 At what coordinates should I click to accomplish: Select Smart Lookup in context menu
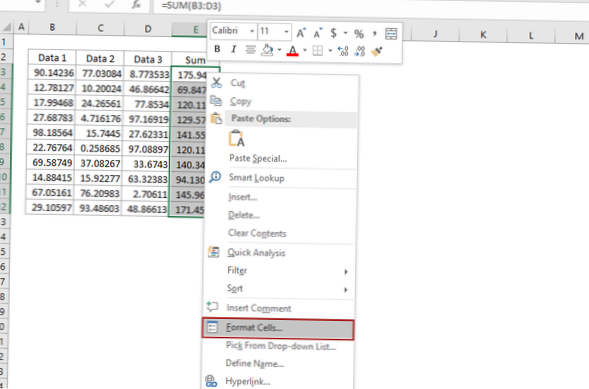coord(281,178)
